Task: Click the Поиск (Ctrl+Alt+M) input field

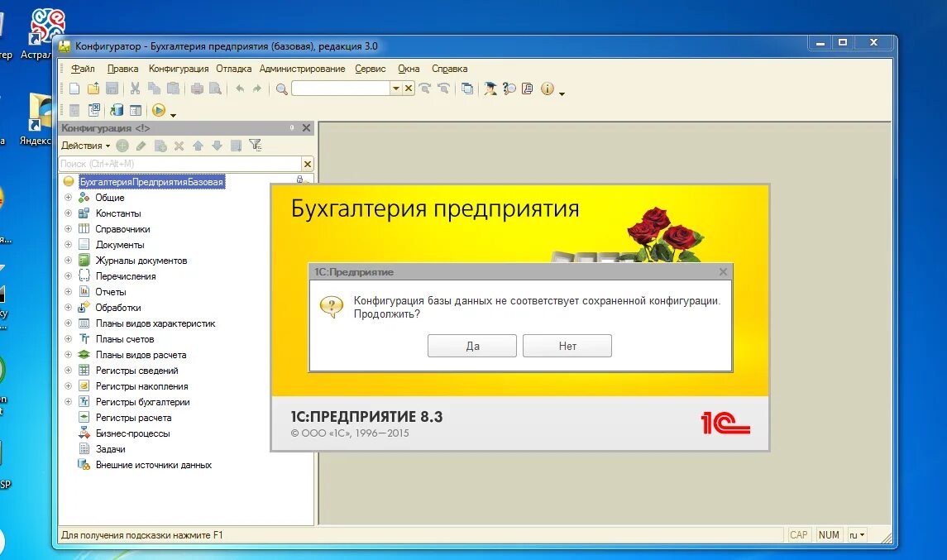Action: (x=180, y=164)
